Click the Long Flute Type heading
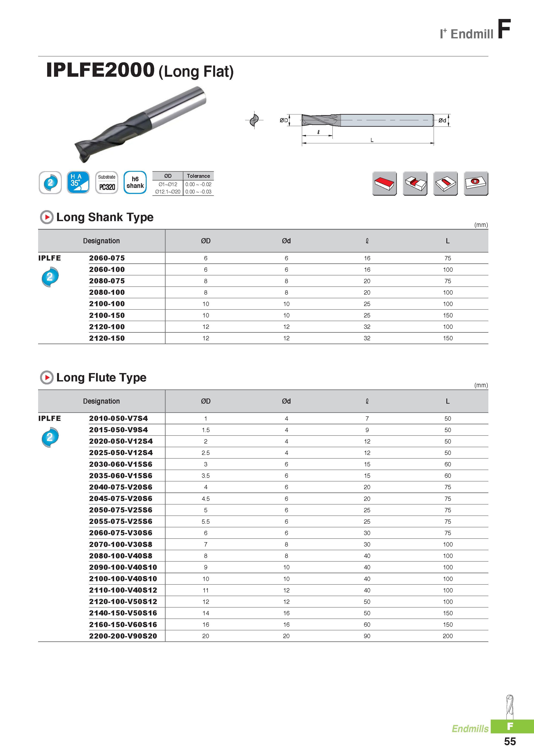Image resolution: width=534 pixels, height=756 pixels. [x=101, y=378]
